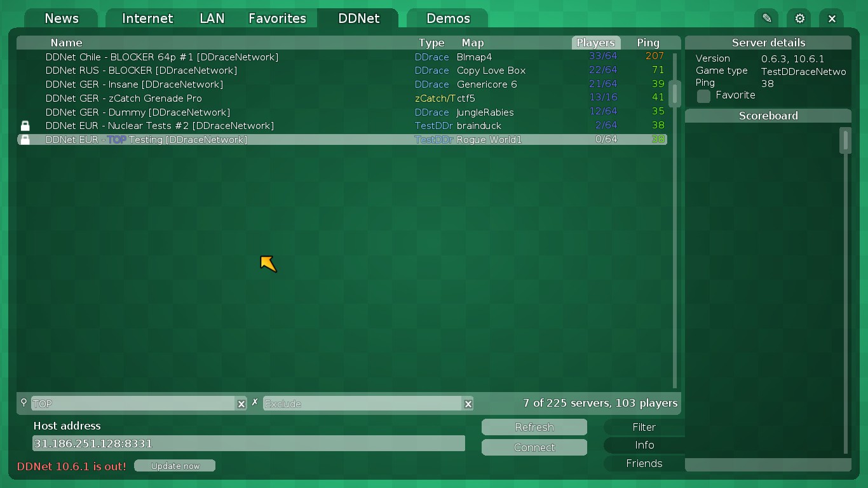The height and width of the screenshot is (488, 868).
Task: Toggle the Info panel
Action: (x=644, y=445)
